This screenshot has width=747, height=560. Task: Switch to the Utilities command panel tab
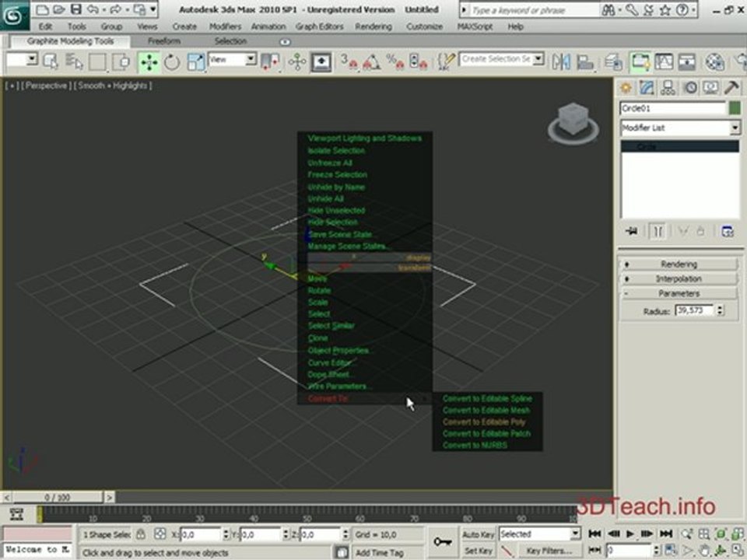pos(731,88)
